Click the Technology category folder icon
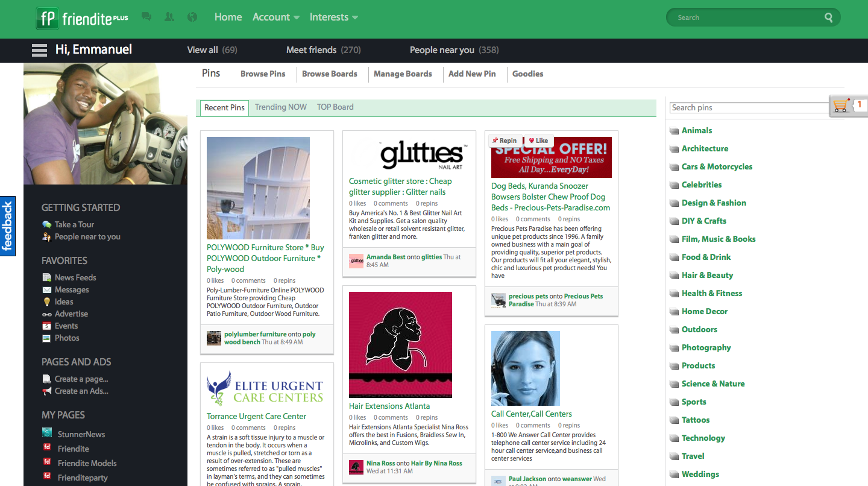Screen dimensions: 868x486 (675, 438)
